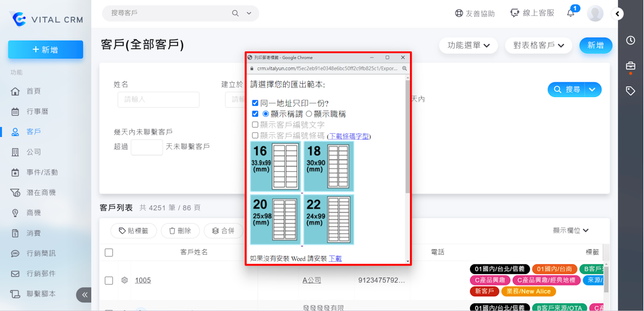Open 潛在商機 in the sidebar menu
Screen dimensions: 644x311
41,193
